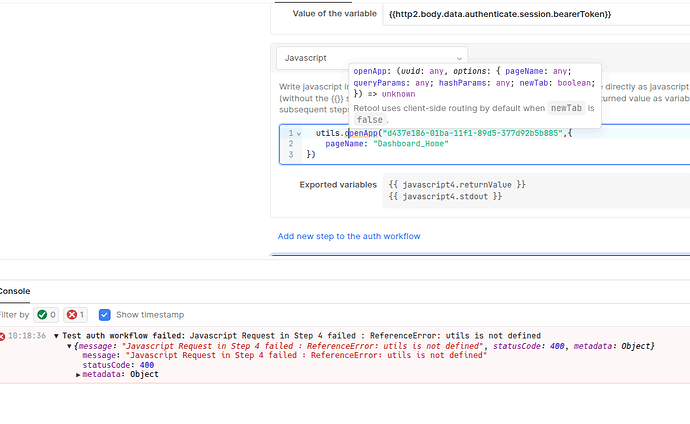Collapse the error message object details
Image resolution: width=690 pixels, height=424 pixels.
tap(70, 346)
